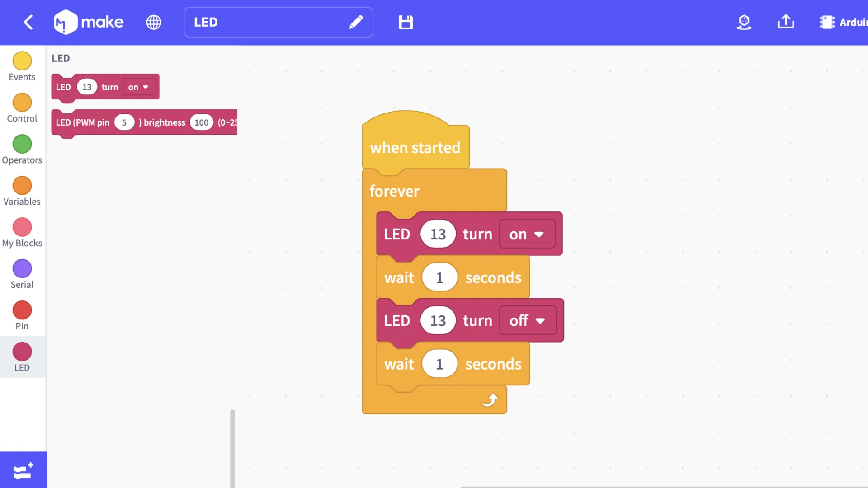
Task: Toggle forever loop repeat arrow
Action: point(490,399)
